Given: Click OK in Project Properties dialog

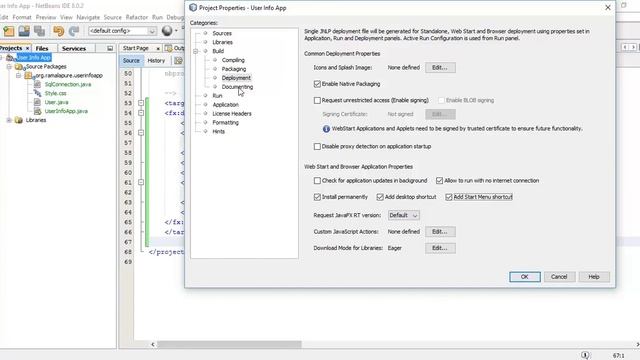Looking at the screenshot, I should (x=524, y=277).
